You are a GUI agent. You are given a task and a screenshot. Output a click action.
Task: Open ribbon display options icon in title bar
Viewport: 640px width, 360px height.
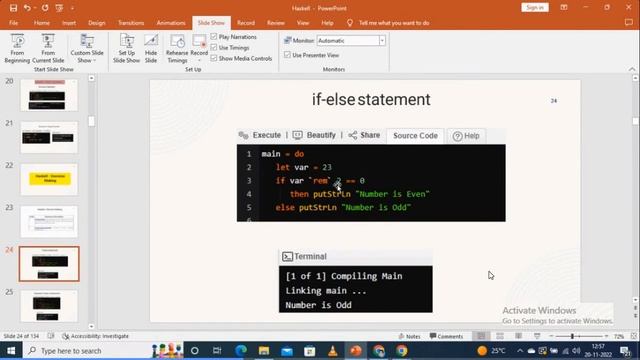click(564, 8)
